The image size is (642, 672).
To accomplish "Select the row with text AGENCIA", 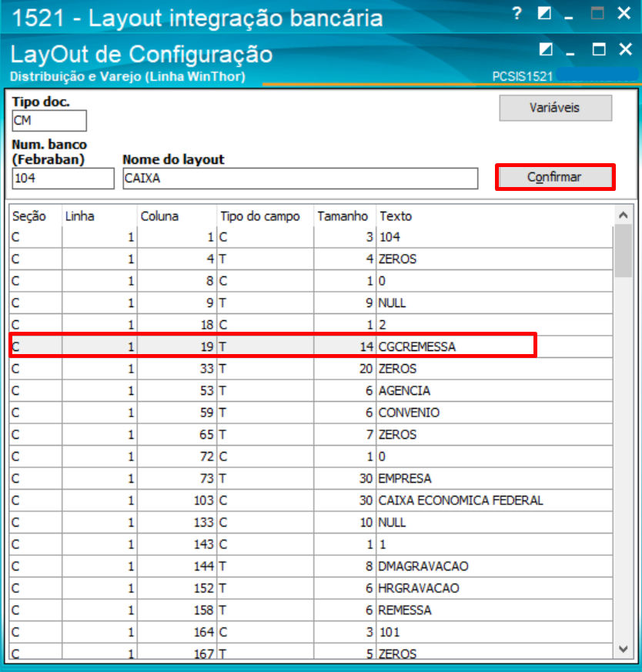I will (x=311, y=390).
